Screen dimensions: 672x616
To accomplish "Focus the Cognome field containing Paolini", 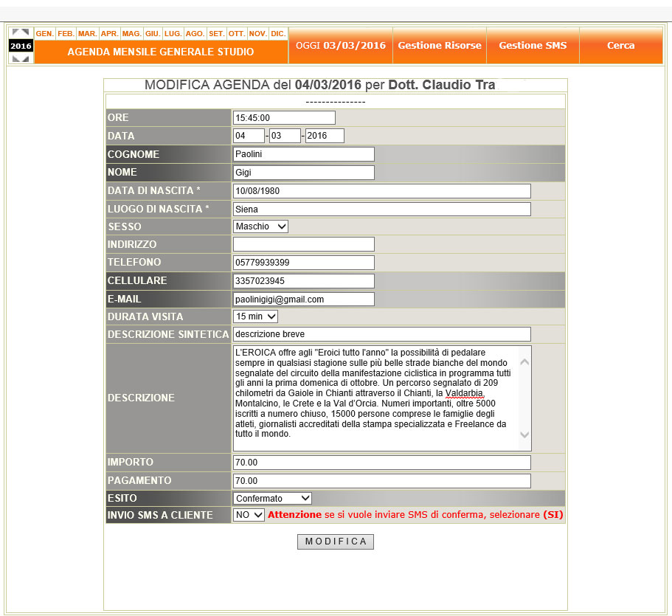I will 303,154.
